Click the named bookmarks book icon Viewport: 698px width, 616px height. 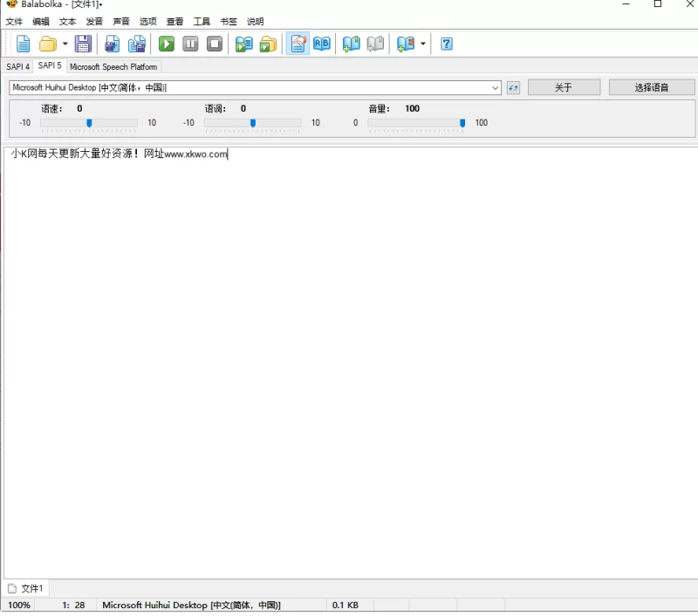[x=405, y=44]
